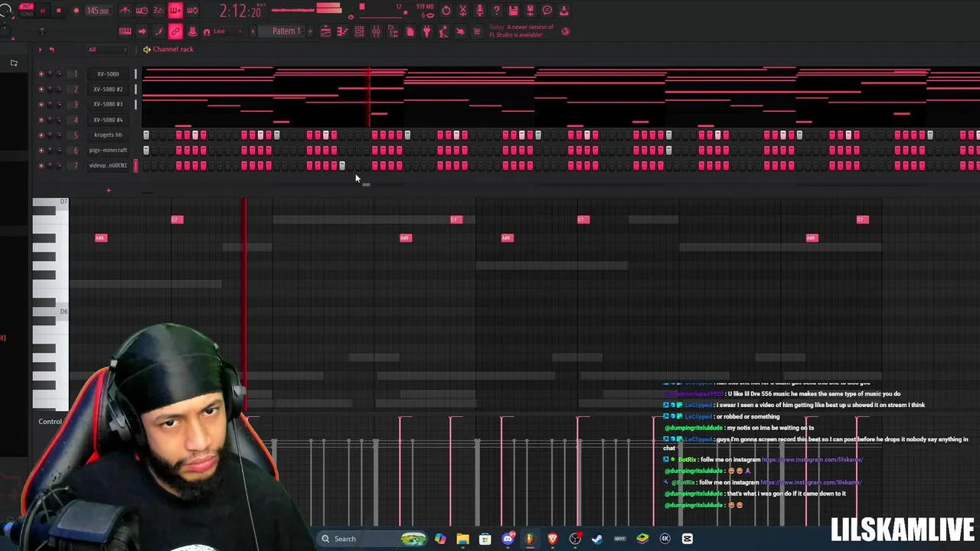Mute the krugets hh channel light
The width and height of the screenshot is (980, 551).
click(x=41, y=135)
